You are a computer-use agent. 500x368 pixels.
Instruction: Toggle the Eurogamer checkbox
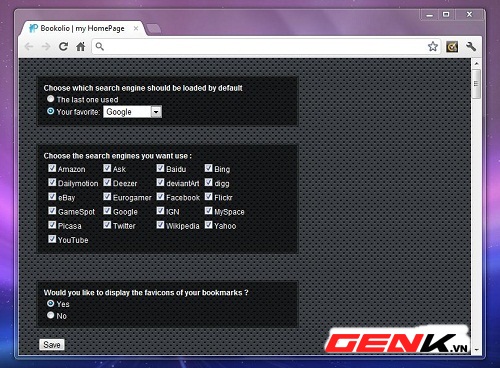pos(107,196)
